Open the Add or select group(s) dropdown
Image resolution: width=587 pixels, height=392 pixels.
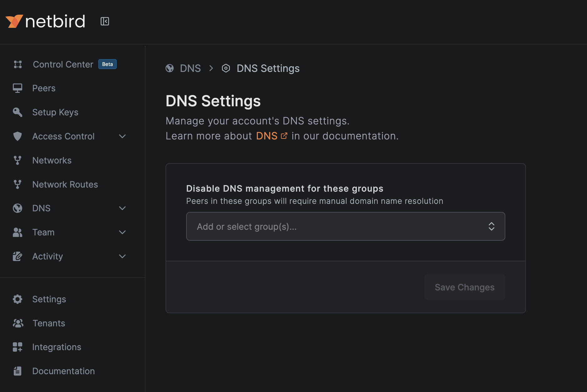pos(345,226)
